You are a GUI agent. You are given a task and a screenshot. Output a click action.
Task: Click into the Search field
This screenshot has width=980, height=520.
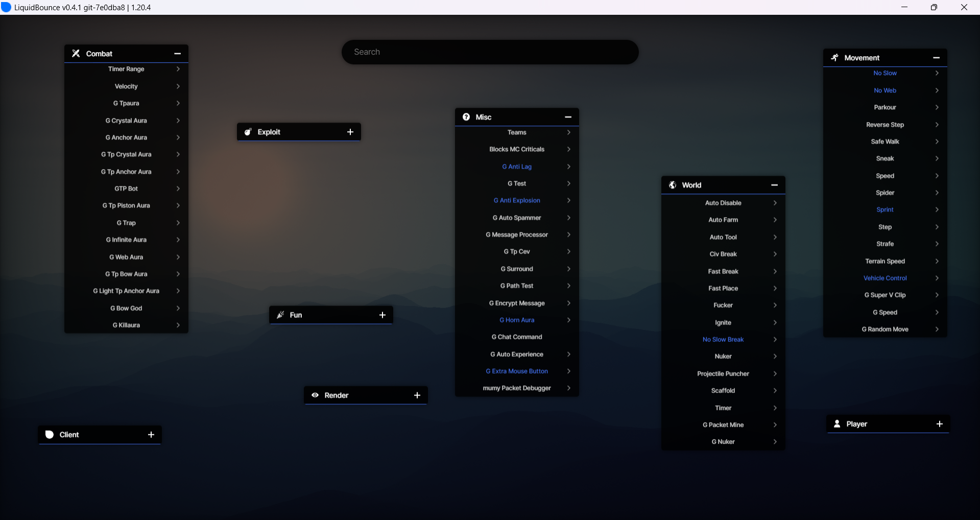tap(490, 52)
